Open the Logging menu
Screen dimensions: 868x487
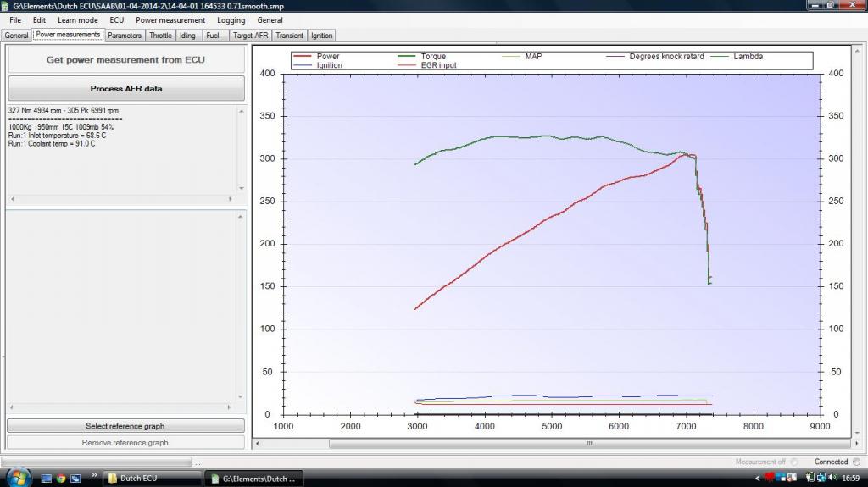tap(231, 20)
